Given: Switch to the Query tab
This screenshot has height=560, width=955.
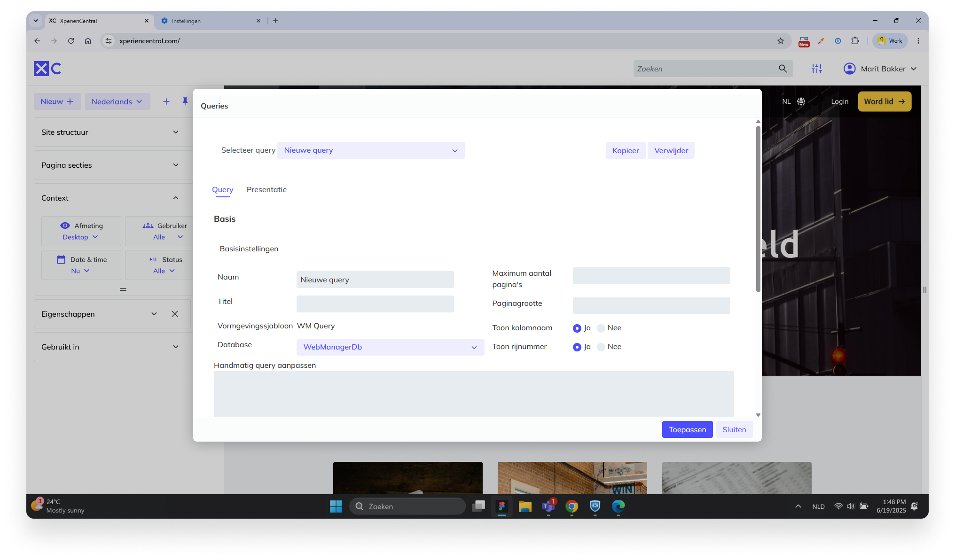Looking at the screenshot, I should click(222, 190).
